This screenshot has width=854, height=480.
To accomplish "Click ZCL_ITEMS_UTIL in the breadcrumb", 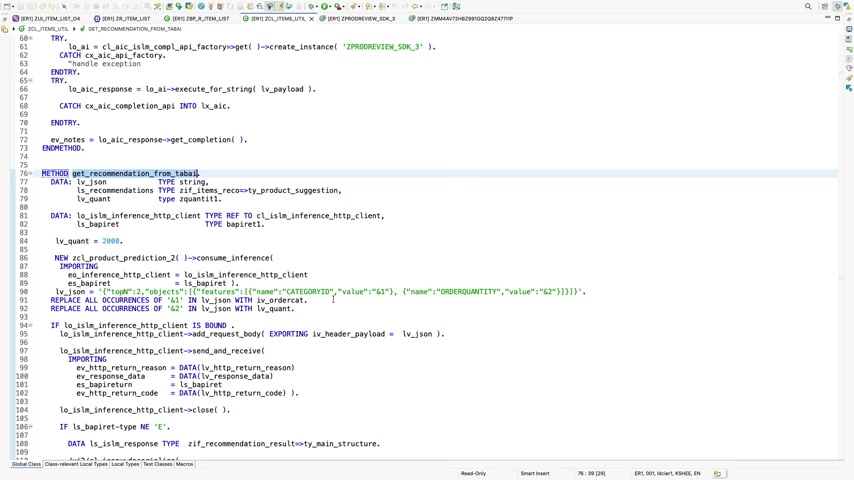I will pos(48,29).
